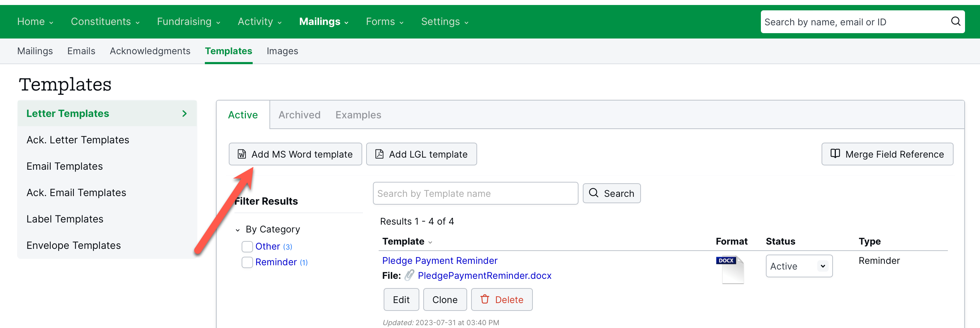
Task: Click the DOCX file format icon
Action: [730, 270]
